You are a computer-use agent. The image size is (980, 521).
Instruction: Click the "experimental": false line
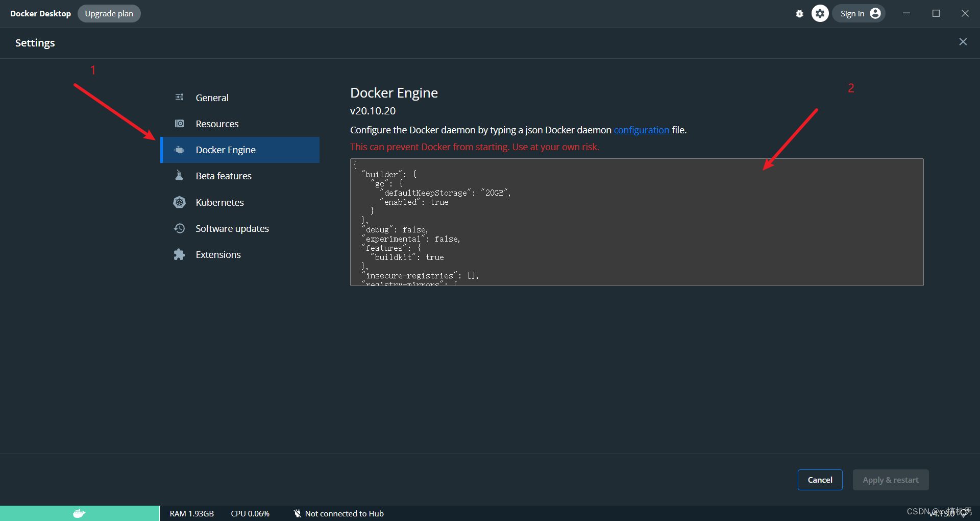tap(411, 239)
